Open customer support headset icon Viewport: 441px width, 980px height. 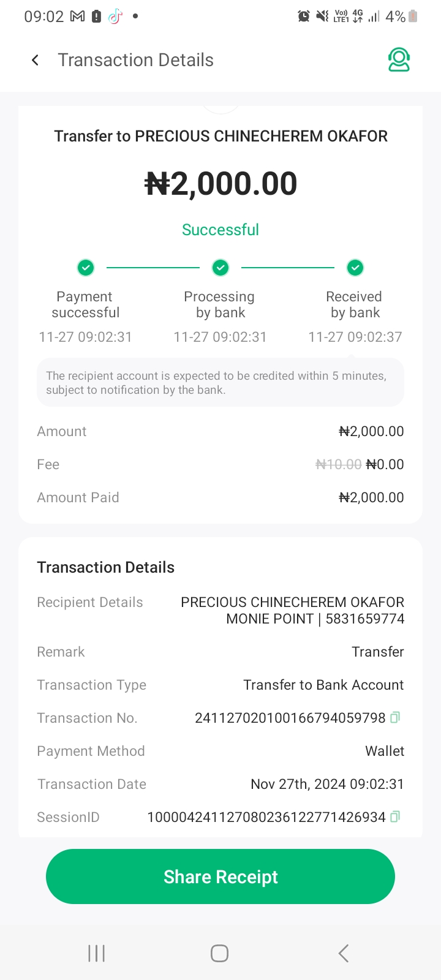tap(399, 60)
